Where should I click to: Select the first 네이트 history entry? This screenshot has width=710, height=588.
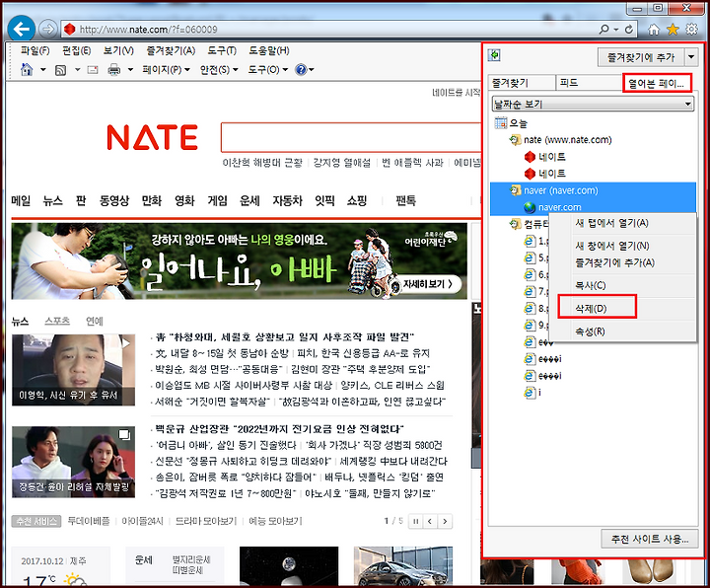545,157
